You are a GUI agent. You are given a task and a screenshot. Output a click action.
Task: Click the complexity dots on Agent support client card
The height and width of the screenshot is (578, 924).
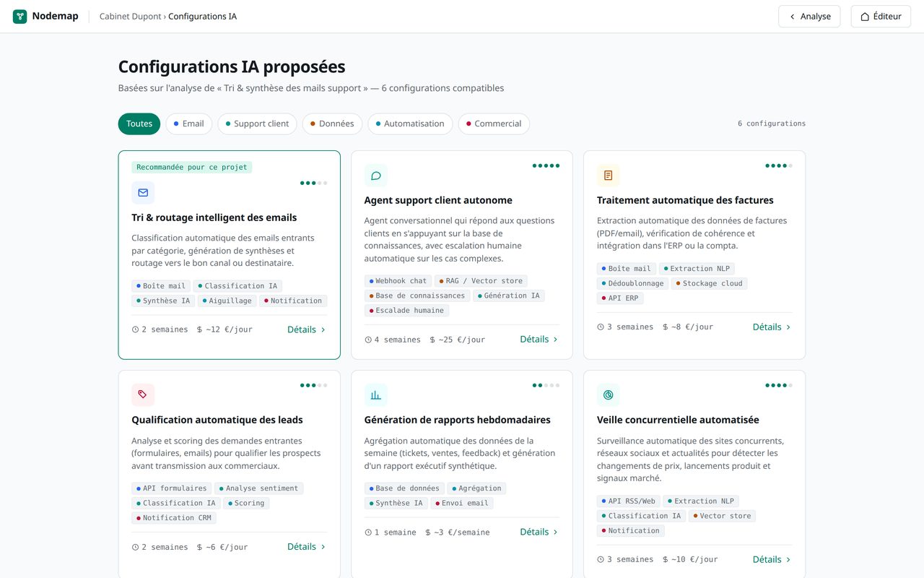546,165
